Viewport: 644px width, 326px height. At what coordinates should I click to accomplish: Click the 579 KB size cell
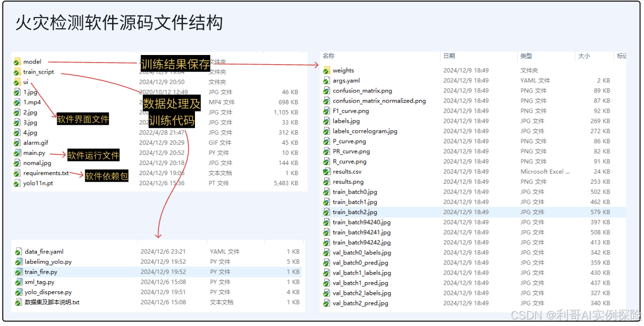click(601, 212)
